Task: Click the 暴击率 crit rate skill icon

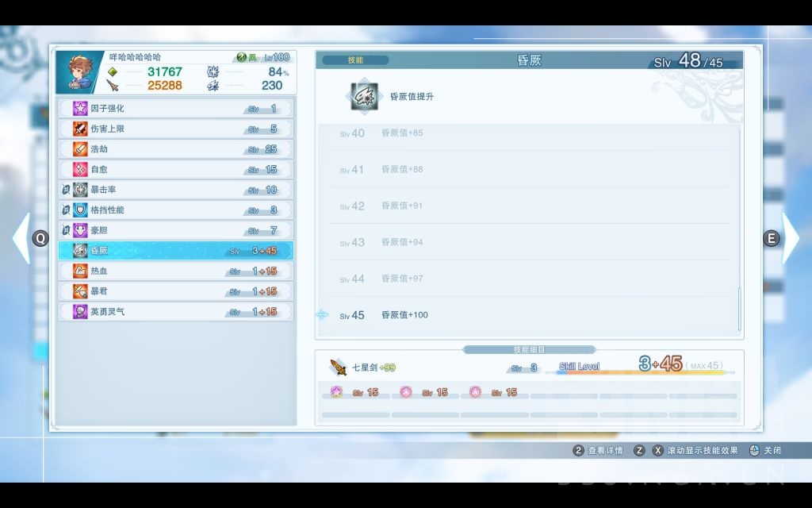Action: tap(79, 189)
